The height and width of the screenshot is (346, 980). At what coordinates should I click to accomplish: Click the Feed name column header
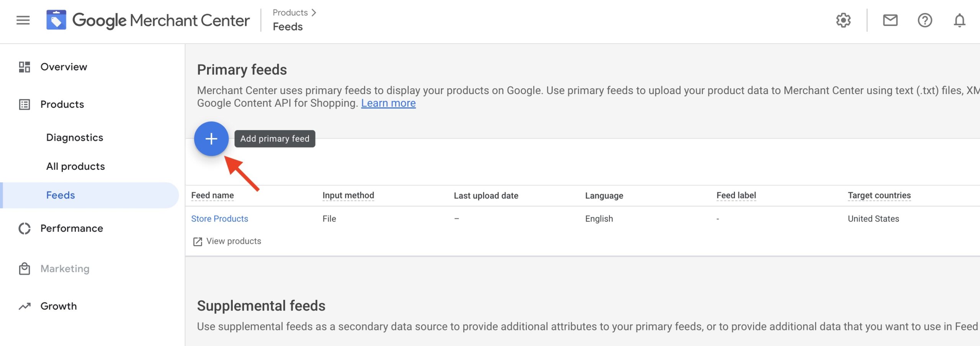pyautogui.click(x=212, y=195)
